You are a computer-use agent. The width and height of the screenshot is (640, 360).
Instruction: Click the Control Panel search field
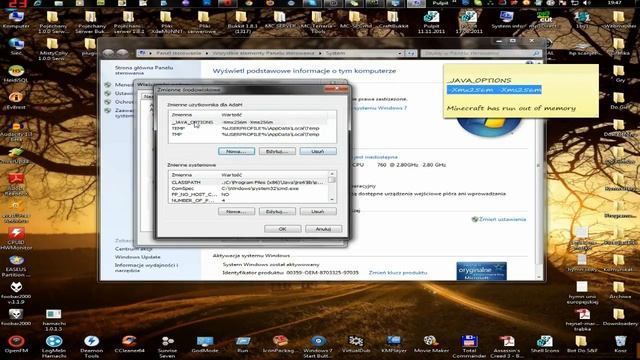pos(481,53)
